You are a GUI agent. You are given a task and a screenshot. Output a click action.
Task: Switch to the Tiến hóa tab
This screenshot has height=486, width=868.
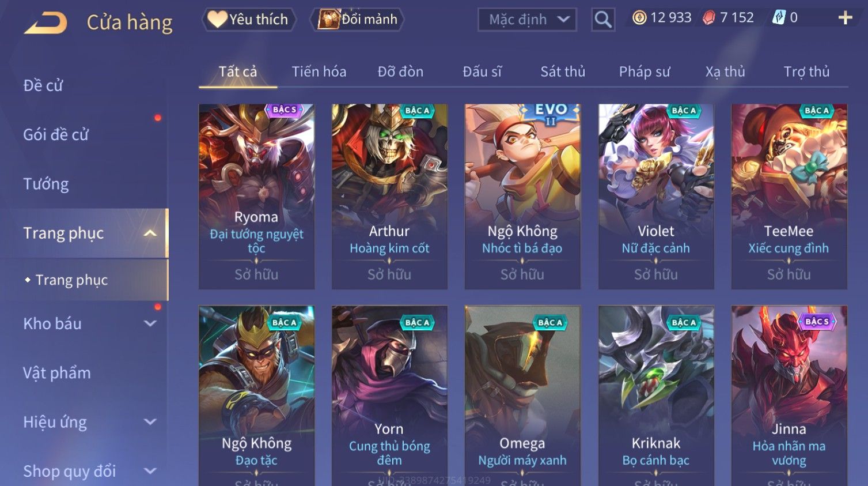[x=319, y=71]
